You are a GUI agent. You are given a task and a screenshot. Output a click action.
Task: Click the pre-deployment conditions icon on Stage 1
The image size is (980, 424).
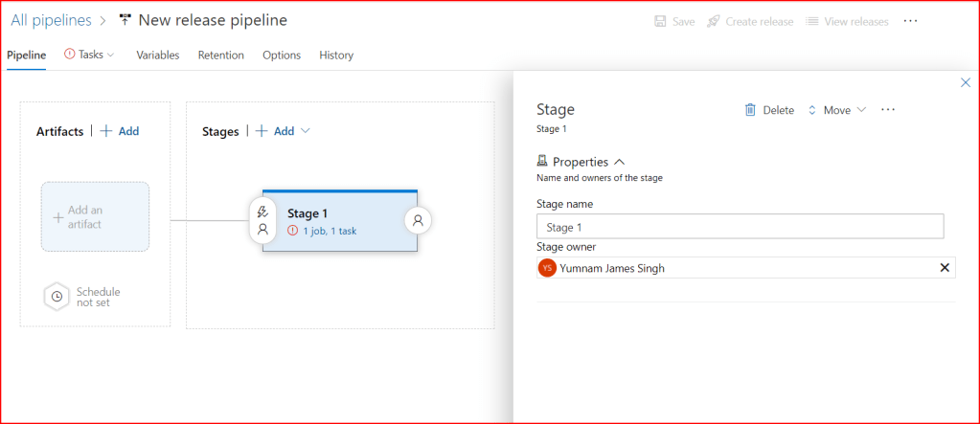pos(262,220)
